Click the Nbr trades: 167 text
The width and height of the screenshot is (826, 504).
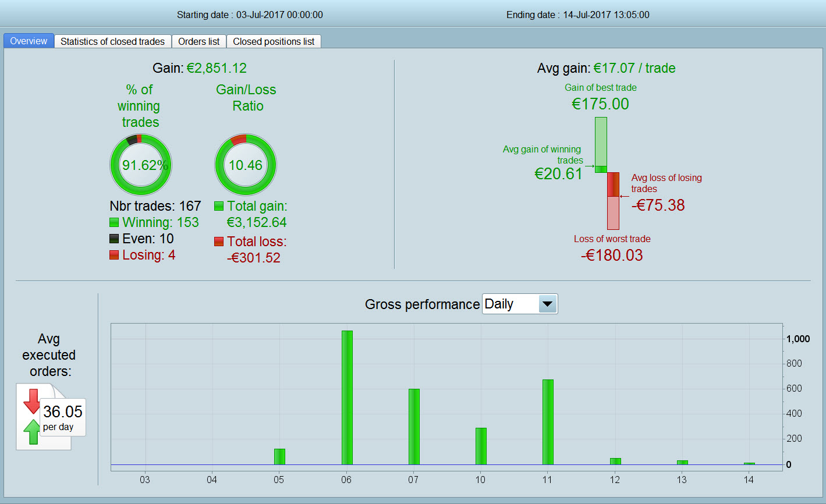(x=155, y=206)
